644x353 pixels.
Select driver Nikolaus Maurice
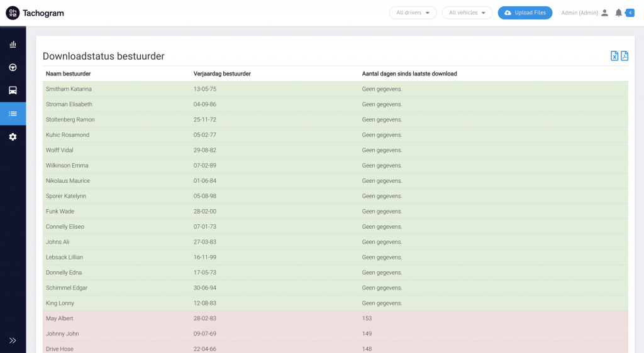click(68, 181)
